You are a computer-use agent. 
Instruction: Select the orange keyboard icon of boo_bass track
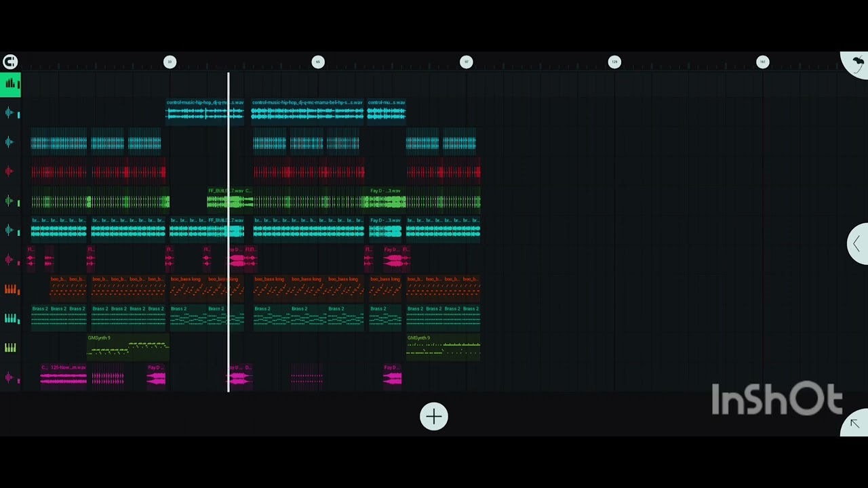click(10, 289)
